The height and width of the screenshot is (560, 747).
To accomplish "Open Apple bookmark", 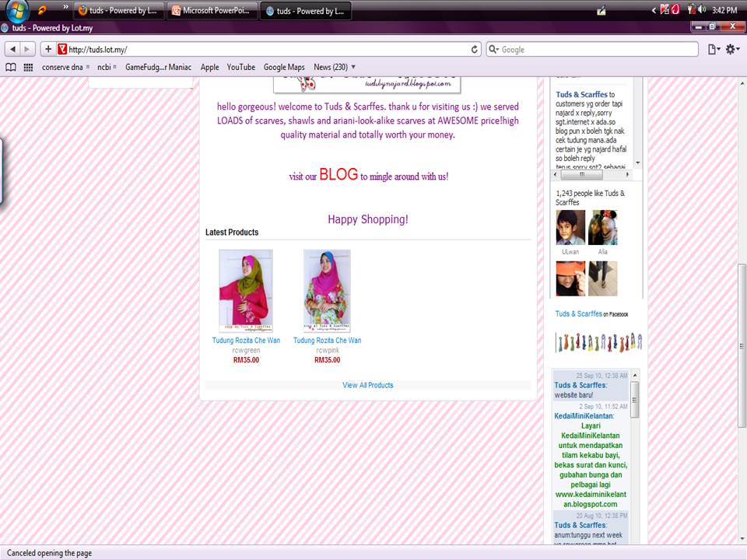I will pos(209,67).
